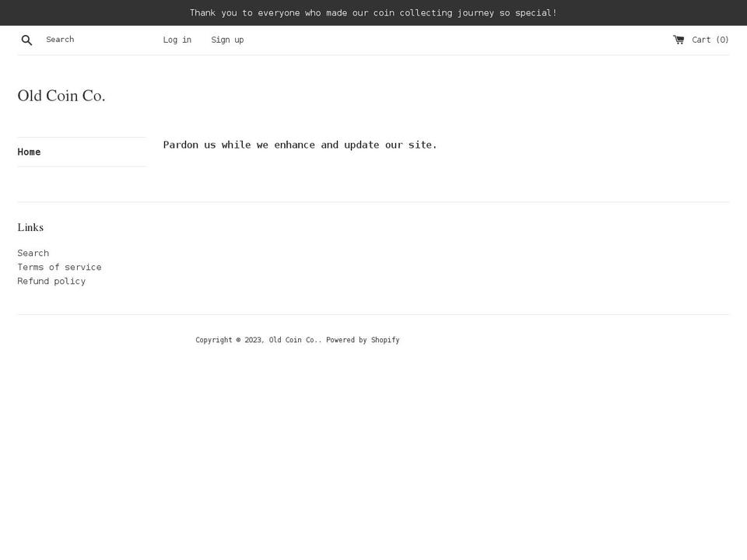The image size is (747, 560).
Task: Click Old Coin Co. in the copyright line
Action: click(x=293, y=340)
